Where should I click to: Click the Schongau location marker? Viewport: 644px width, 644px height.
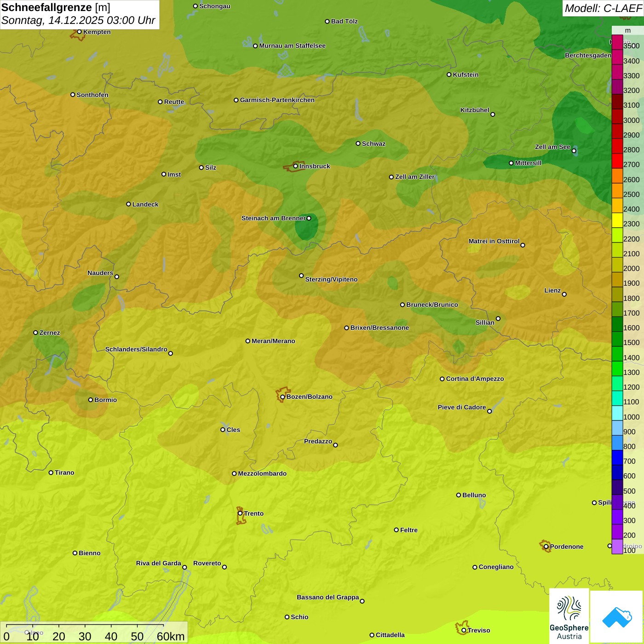click(195, 6)
